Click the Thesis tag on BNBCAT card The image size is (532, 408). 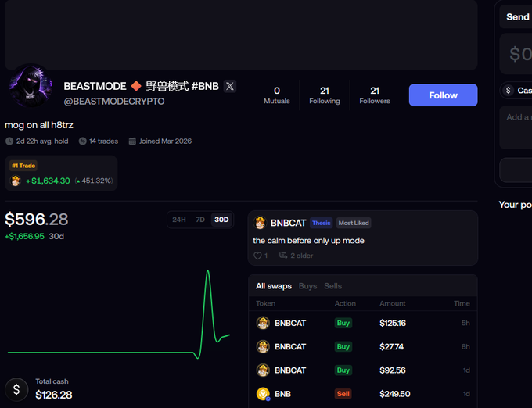(x=321, y=223)
